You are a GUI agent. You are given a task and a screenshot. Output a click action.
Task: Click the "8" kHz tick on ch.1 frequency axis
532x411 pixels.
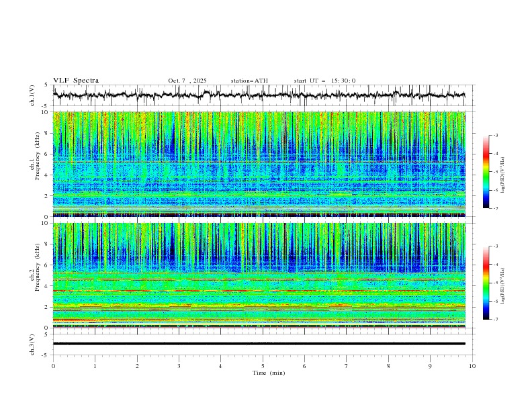pos(47,133)
